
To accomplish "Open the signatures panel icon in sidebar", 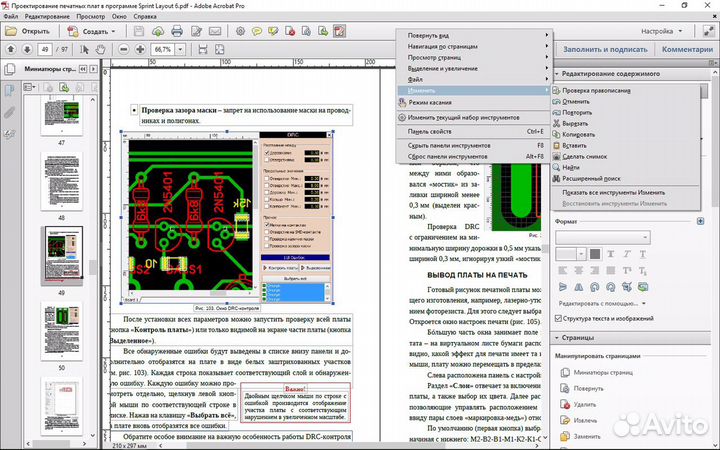I will point(9,134).
